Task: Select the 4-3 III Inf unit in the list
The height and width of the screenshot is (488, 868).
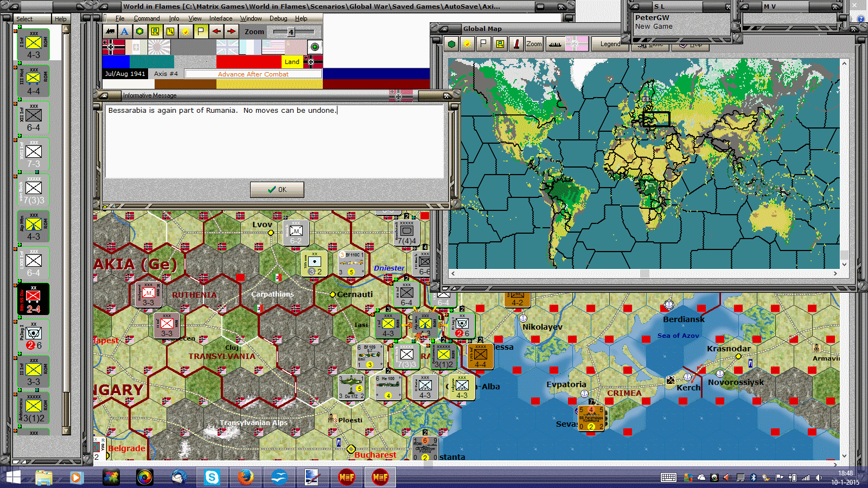Action: 34,44
